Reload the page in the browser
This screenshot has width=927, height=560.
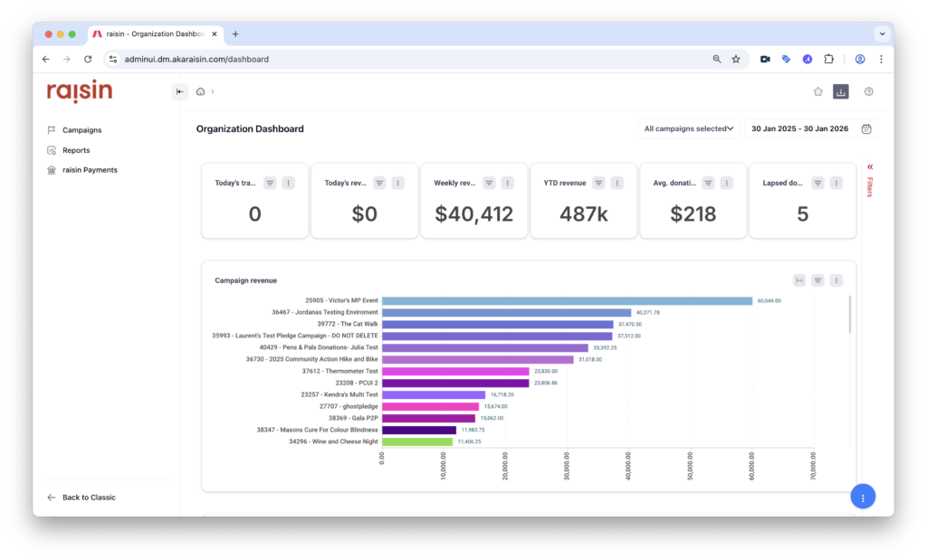pos(88,59)
